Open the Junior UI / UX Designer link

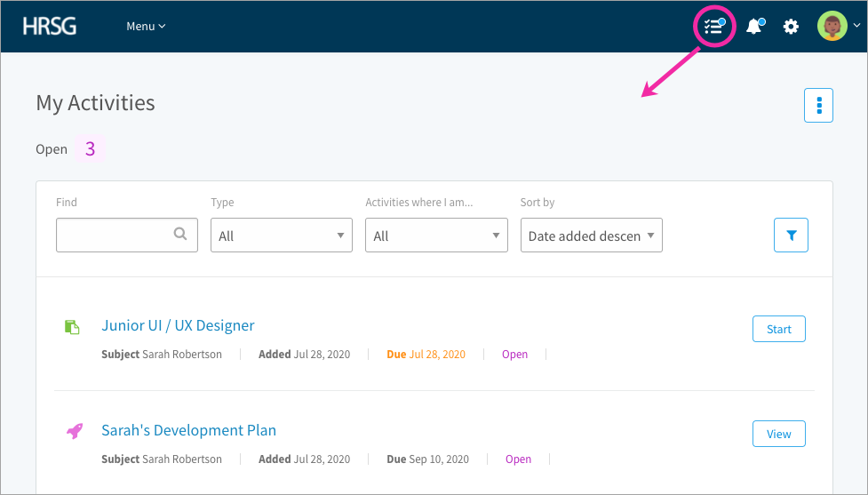[x=178, y=325]
